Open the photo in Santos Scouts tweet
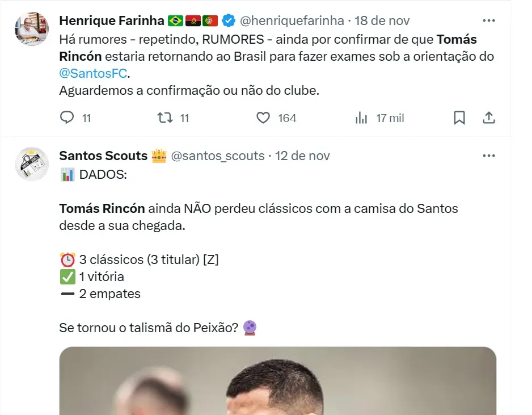 tap(277, 380)
